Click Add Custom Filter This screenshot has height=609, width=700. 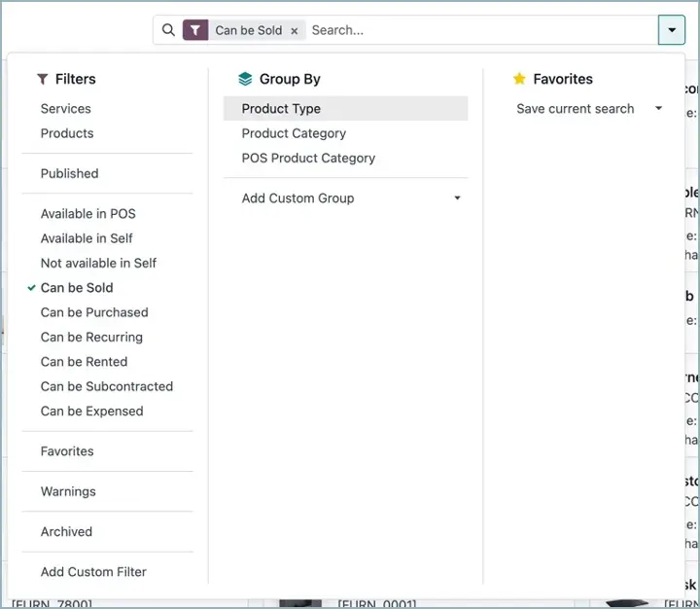coord(93,572)
